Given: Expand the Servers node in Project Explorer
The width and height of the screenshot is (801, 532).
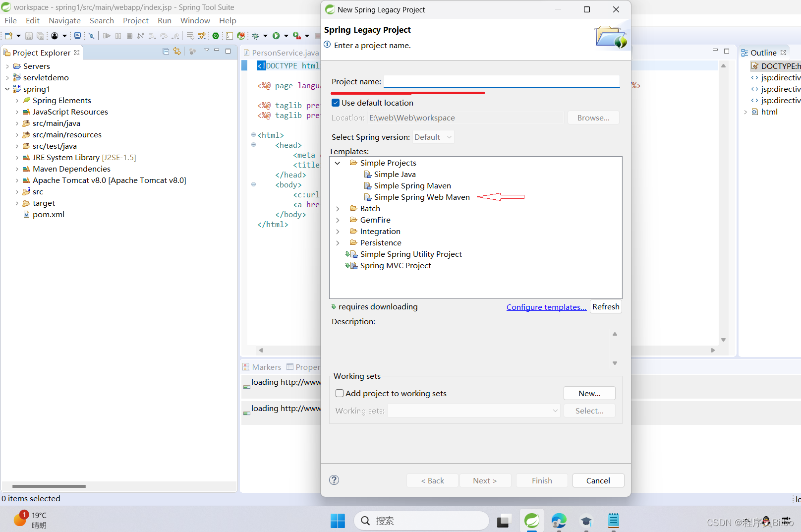Looking at the screenshot, I should (x=7, y=66).
